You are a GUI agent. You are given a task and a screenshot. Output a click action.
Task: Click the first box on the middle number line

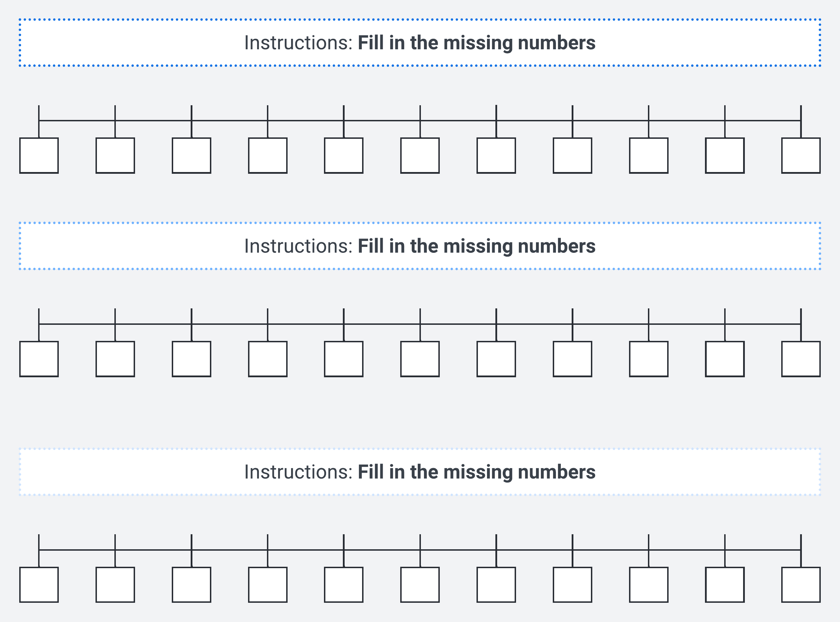[x=39, y=359]
